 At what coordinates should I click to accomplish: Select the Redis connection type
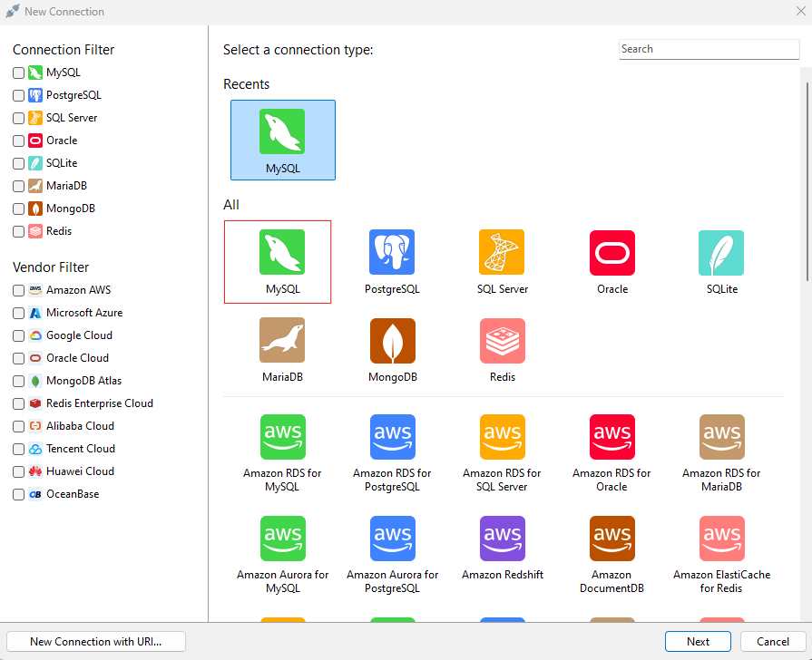point(503,350)
